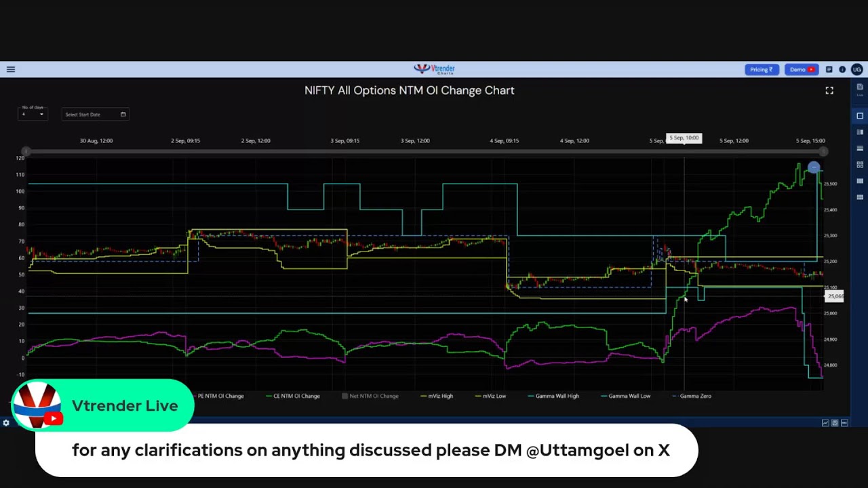Toggle Gamma Wall Low legend series

click(626, 396)
